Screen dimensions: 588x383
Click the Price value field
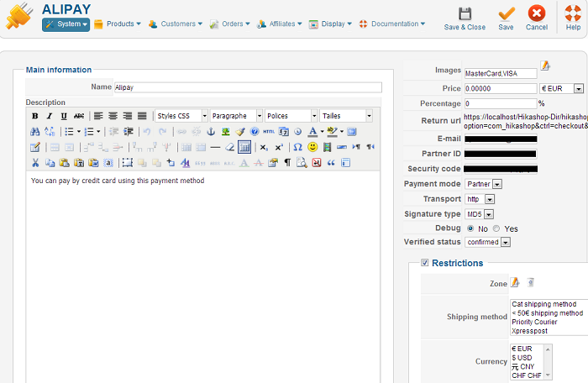pyautogui.click(x=501, y=88)
